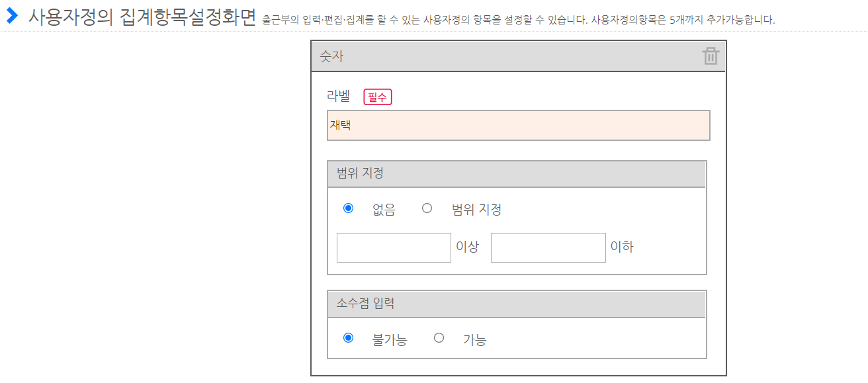Click the 이하 text after the maximum field
868x383 pixels.
622,247
